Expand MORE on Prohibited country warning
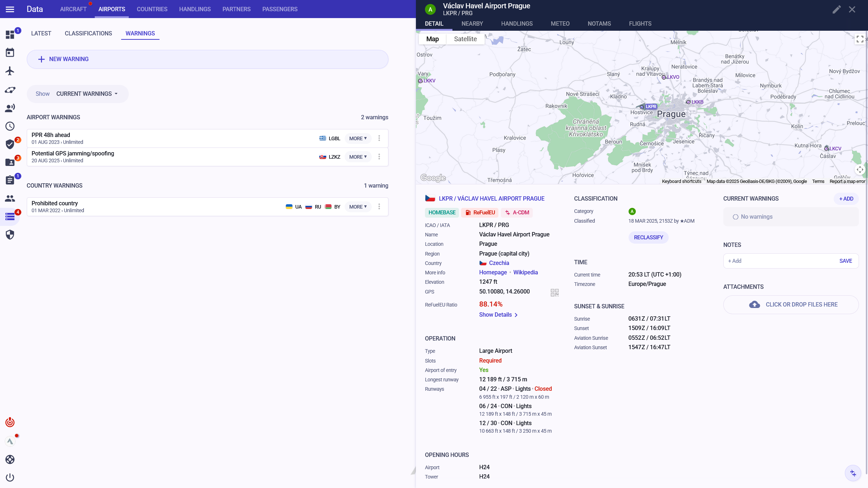 coord(358,207)
